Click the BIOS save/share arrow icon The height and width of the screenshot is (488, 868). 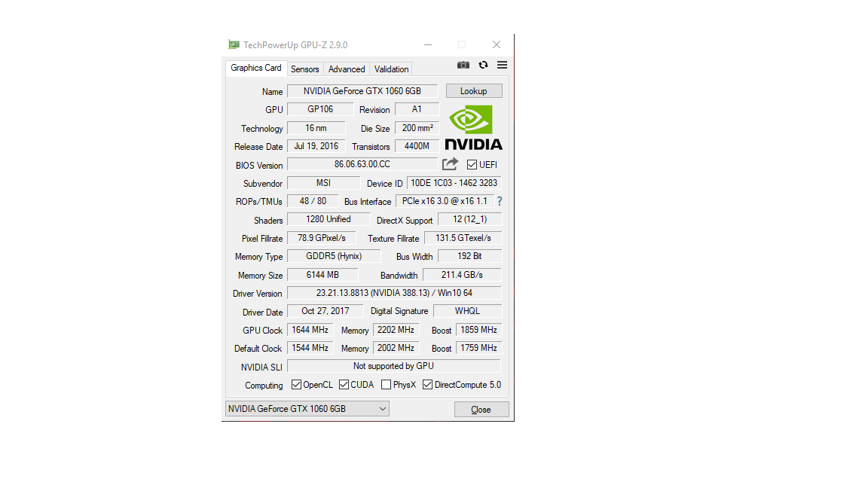tap(450, 164)
